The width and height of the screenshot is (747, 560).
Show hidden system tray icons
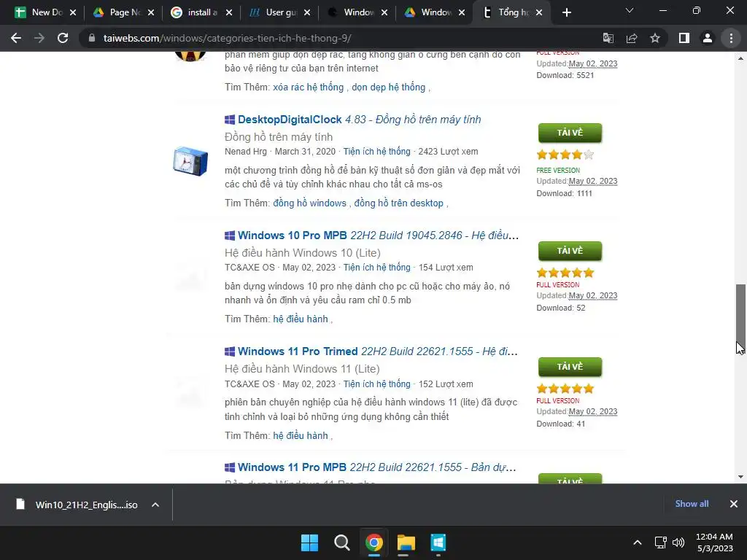[638, 542]
